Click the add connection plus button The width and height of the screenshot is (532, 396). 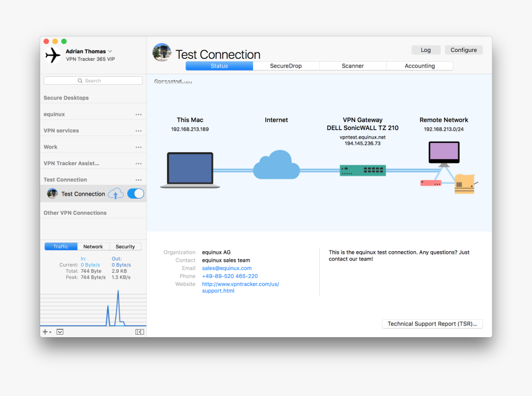(x=46, y=332)
